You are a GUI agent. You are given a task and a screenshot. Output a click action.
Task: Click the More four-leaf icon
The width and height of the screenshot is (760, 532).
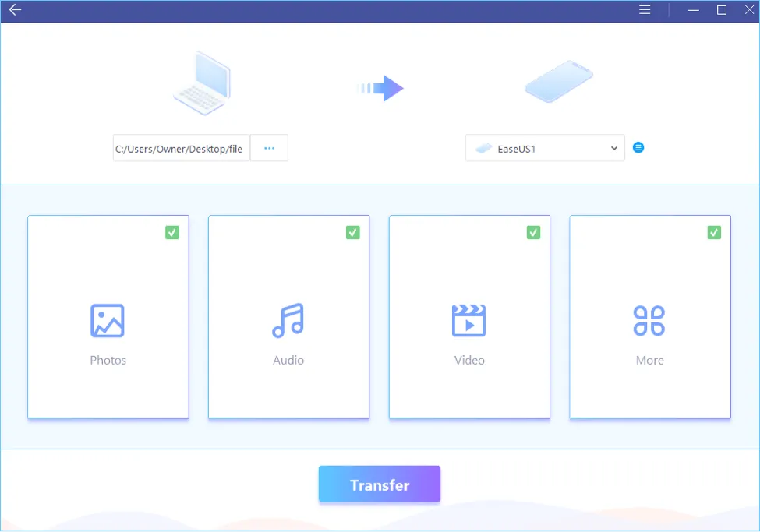point(649,320)
